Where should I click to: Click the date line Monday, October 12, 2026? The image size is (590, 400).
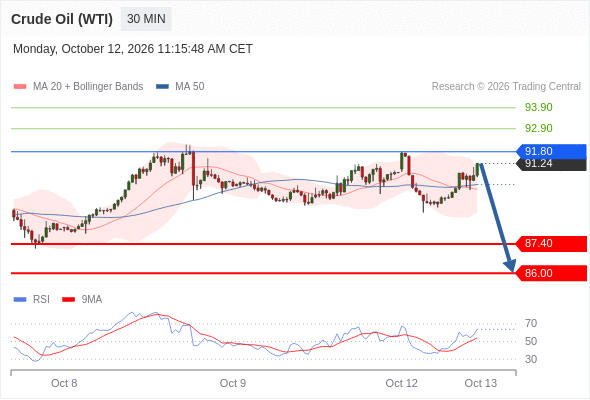point(133,49)
